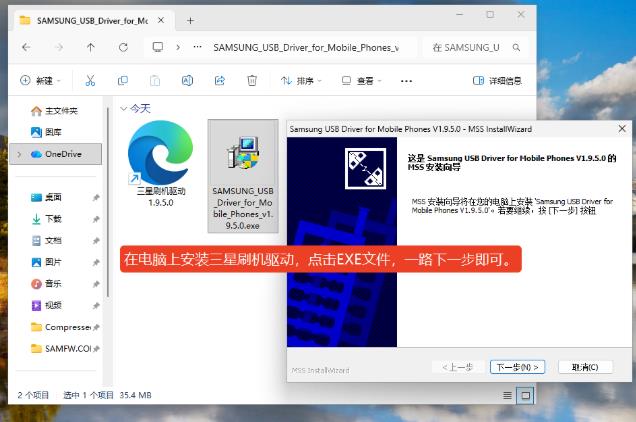Expand the OneDrive tree node
This screenshot has width=636, height=422.
(x=19, y=154)
